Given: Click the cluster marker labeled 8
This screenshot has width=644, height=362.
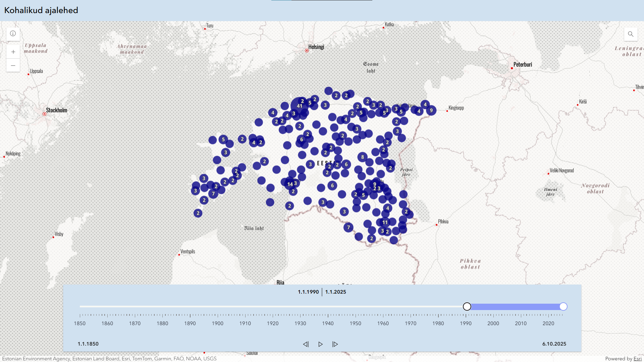Looking at the screenshot, I should click(362, 157).
